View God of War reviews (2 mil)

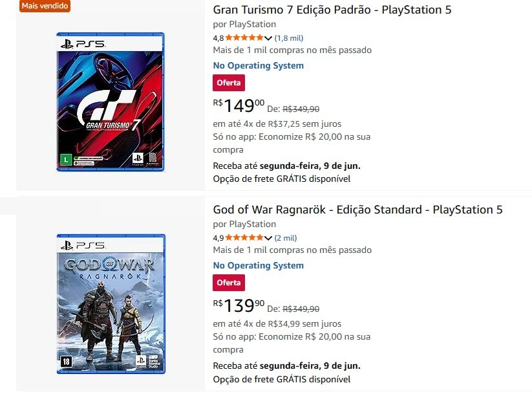tap(286, 238)
